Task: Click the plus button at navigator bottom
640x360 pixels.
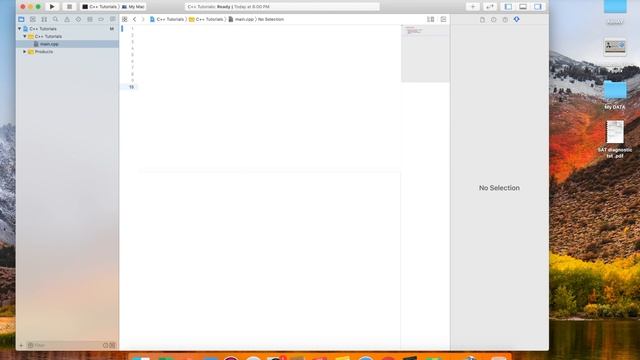Action: (21, 345)
